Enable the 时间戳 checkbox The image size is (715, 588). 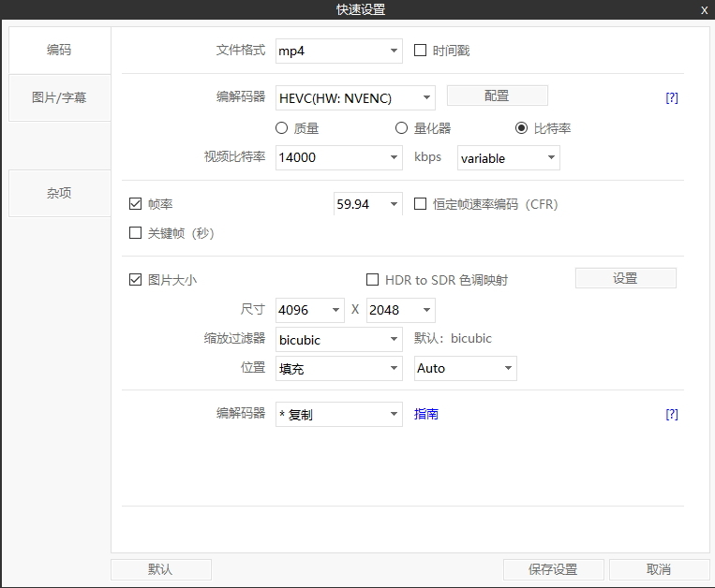click(420, 51)
